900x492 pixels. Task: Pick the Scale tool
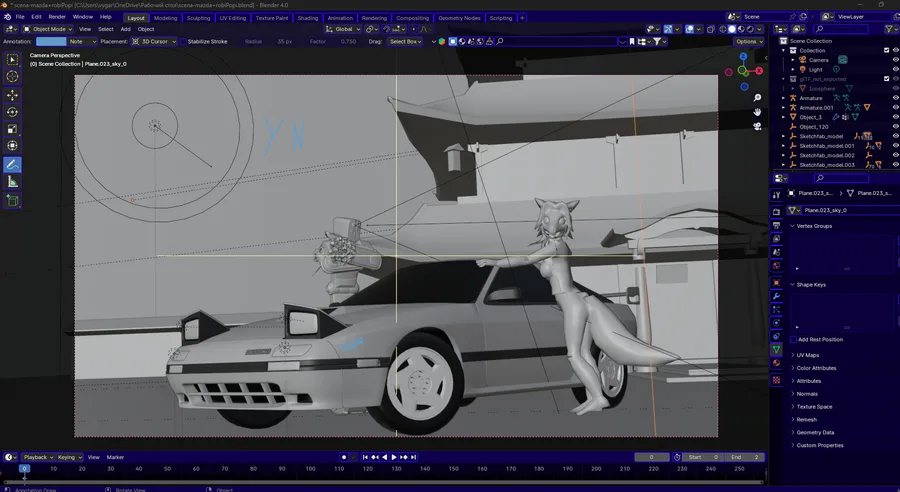click(12, 129)
